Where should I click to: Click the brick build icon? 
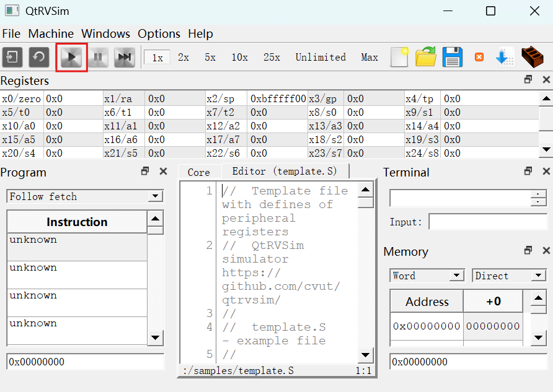[532, 57]
